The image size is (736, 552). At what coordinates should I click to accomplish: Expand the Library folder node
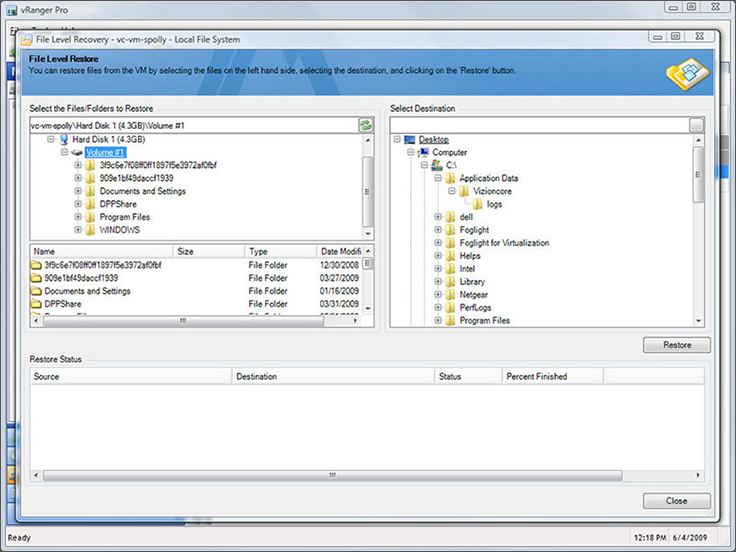438,282
